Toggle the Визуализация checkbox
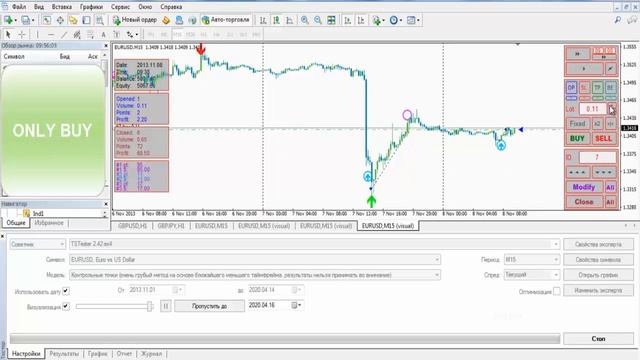Image resolution: width=640 pixels, height=360 pixels. tap(66, 306)
